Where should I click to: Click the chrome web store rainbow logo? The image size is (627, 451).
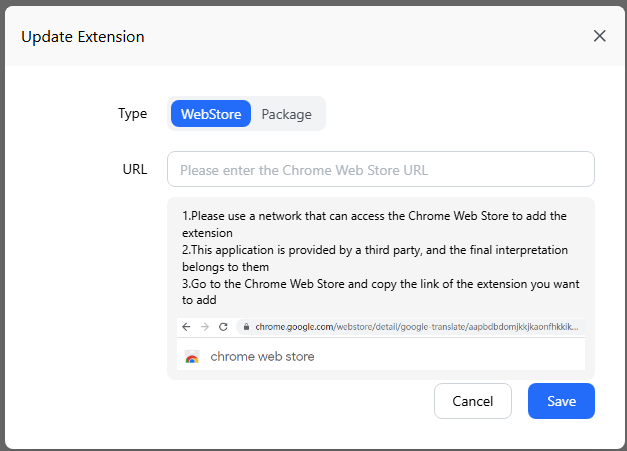point(192,356)
